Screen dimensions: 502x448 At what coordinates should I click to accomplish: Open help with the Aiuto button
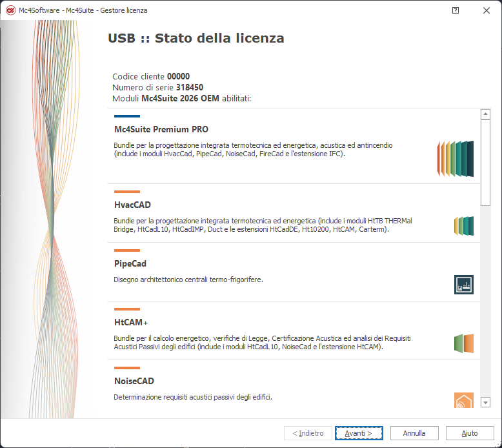tap(470, 433)
